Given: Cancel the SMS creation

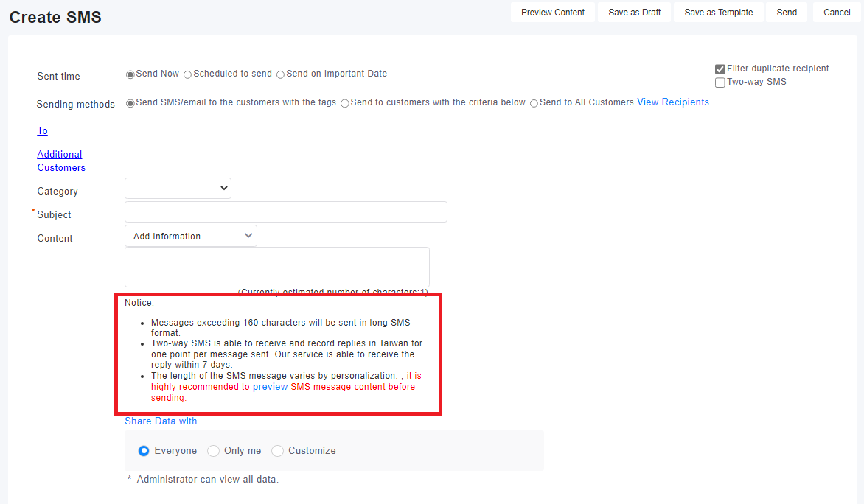Looking at the screenshot, I should point(837,13).
